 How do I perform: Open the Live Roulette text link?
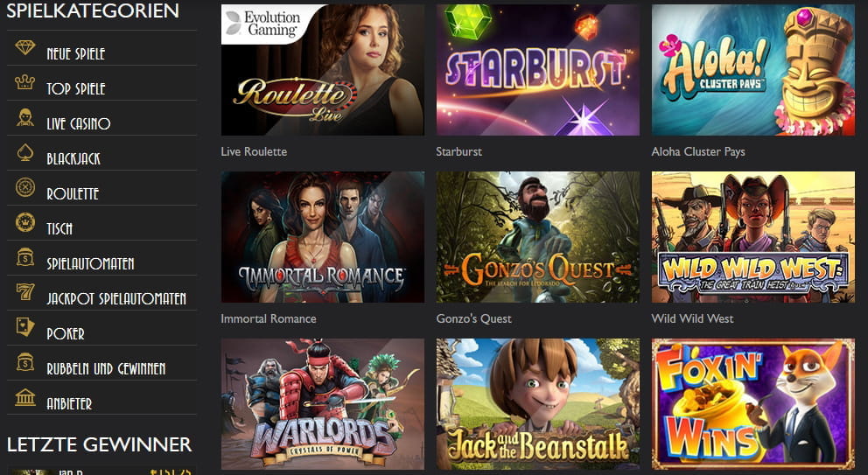click(254, 151)
